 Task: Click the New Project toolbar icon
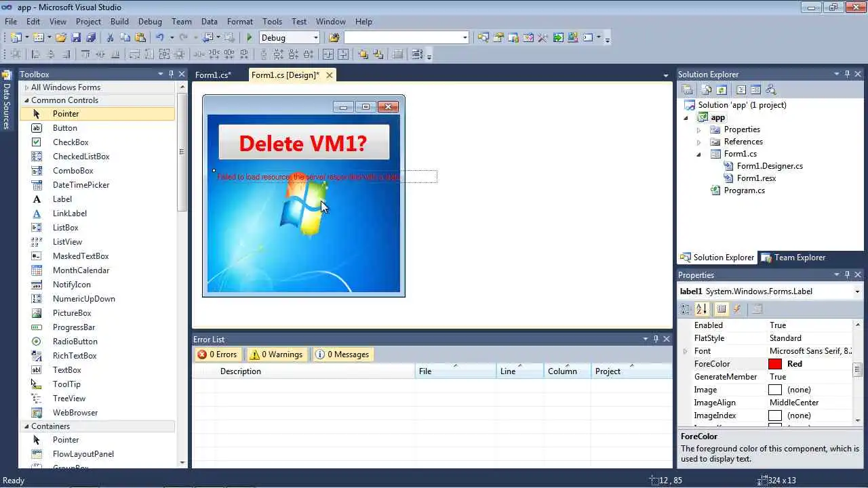coord(15,37)
